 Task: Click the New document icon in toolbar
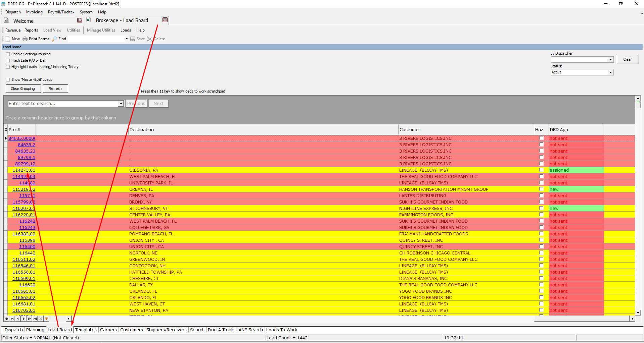pyautogui.click(x=8, y=39)
